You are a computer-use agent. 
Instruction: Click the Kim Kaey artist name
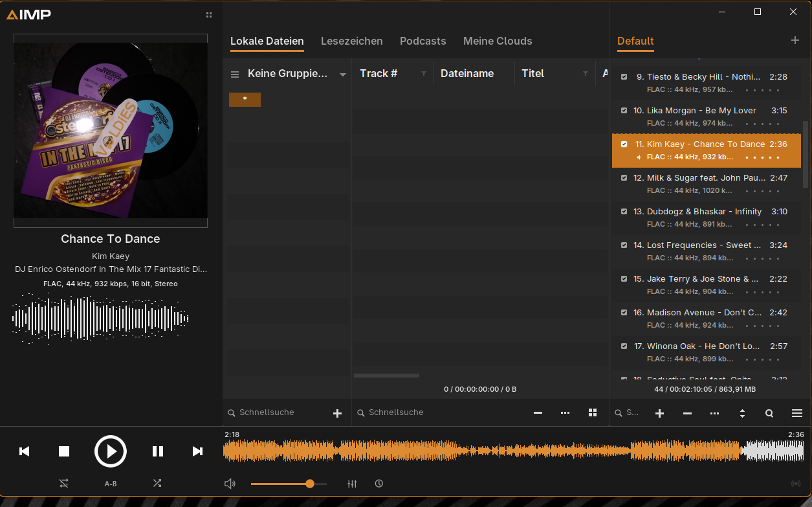coord(111,256)
